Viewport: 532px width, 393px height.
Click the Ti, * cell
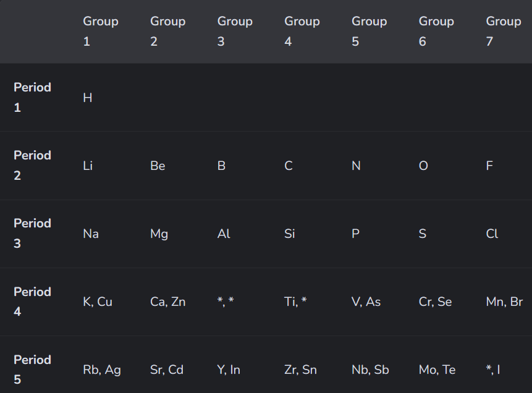(x=295, y=302)
